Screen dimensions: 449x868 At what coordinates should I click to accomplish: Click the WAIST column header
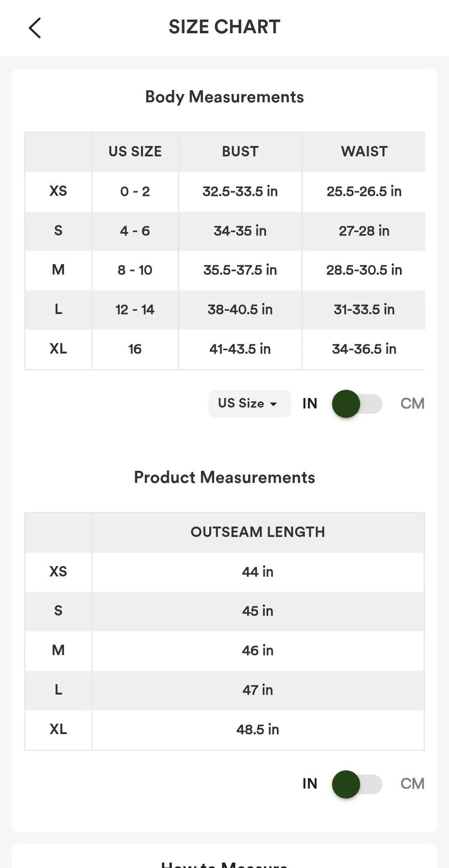click(364, 151)
